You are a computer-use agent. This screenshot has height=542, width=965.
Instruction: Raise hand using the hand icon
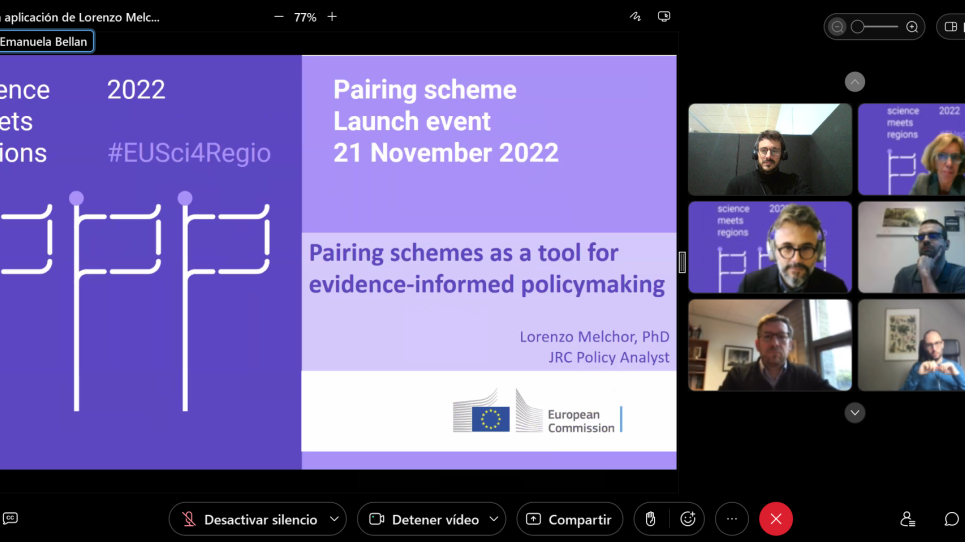tap(650, 519)
